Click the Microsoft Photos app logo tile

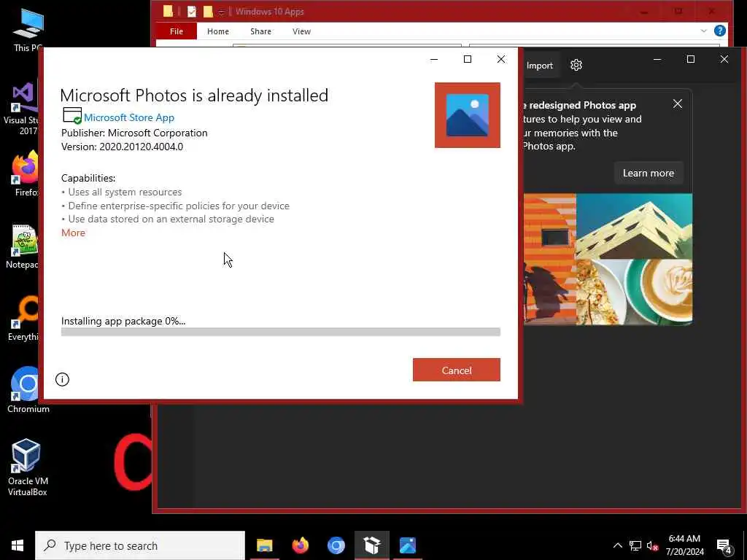(468, 115)
